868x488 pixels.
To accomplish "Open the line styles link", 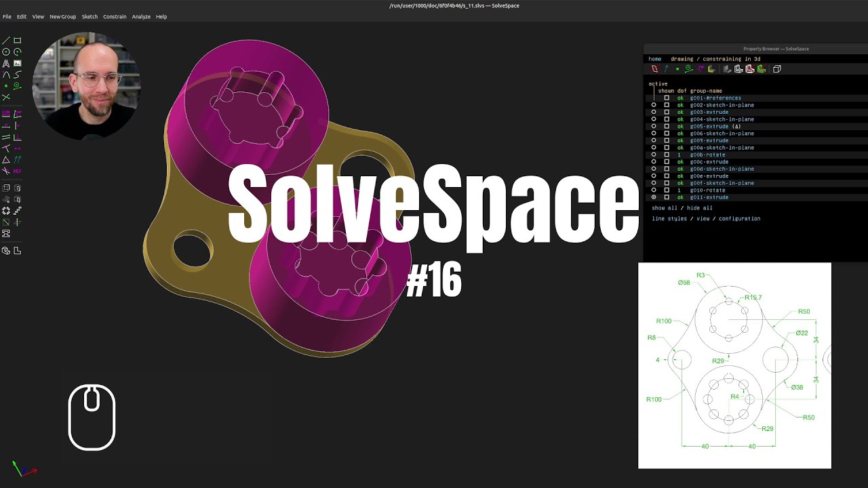I will 669,218.
